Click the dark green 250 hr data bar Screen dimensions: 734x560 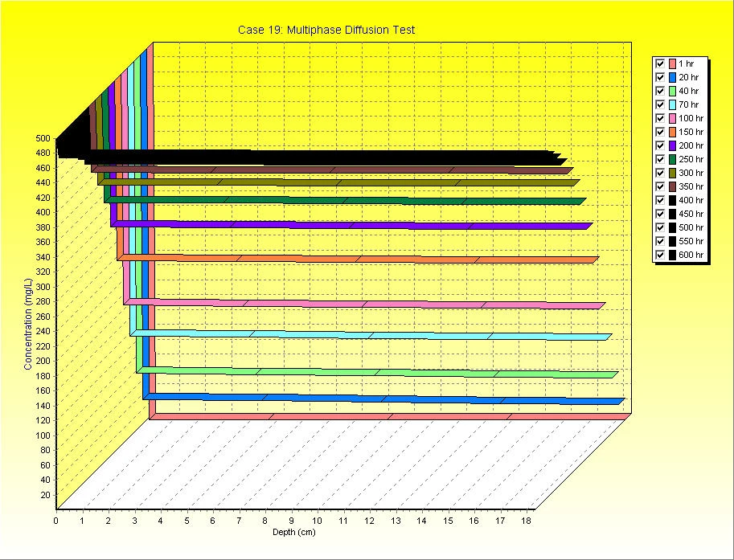[346, 200]
